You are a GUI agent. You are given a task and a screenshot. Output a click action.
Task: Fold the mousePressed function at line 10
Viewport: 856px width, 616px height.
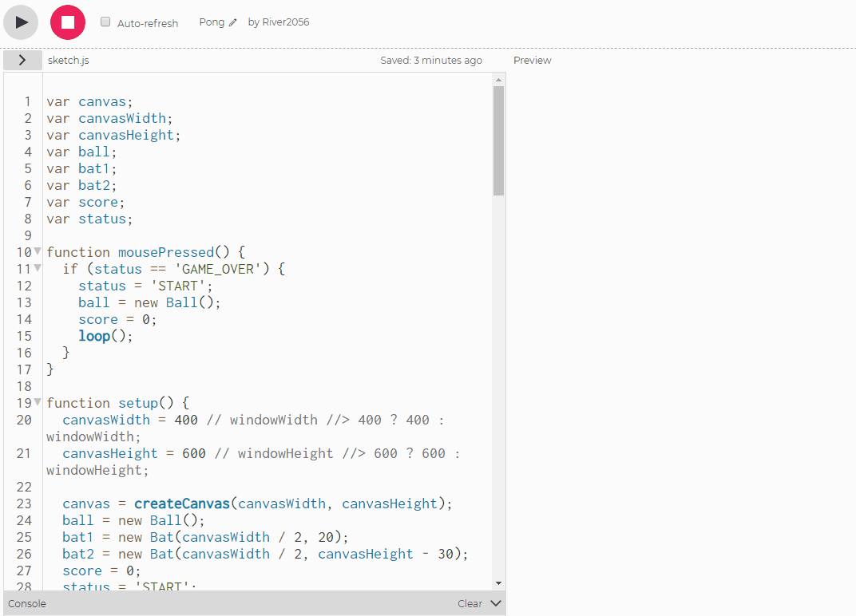click(38, 251)
